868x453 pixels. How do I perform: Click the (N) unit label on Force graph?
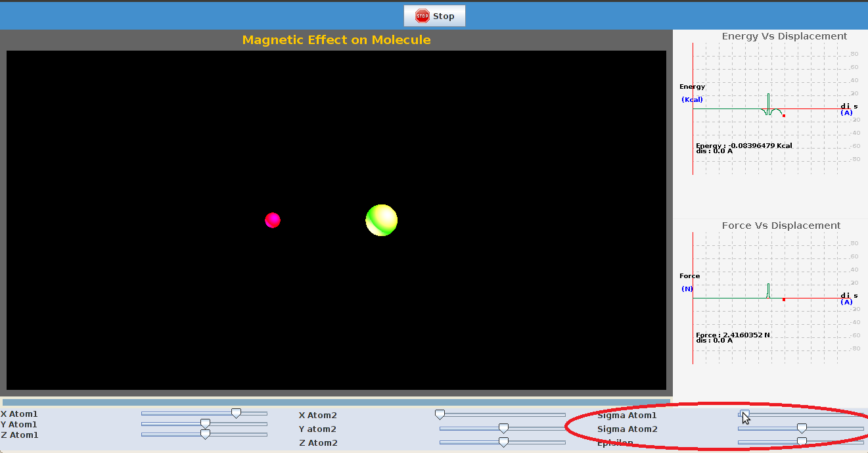(687, 289)
